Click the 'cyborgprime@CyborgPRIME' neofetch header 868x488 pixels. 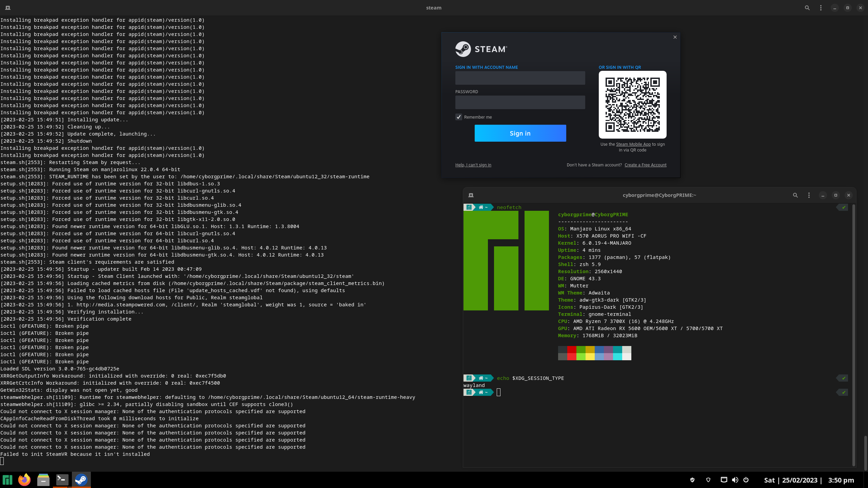point(593,215)
